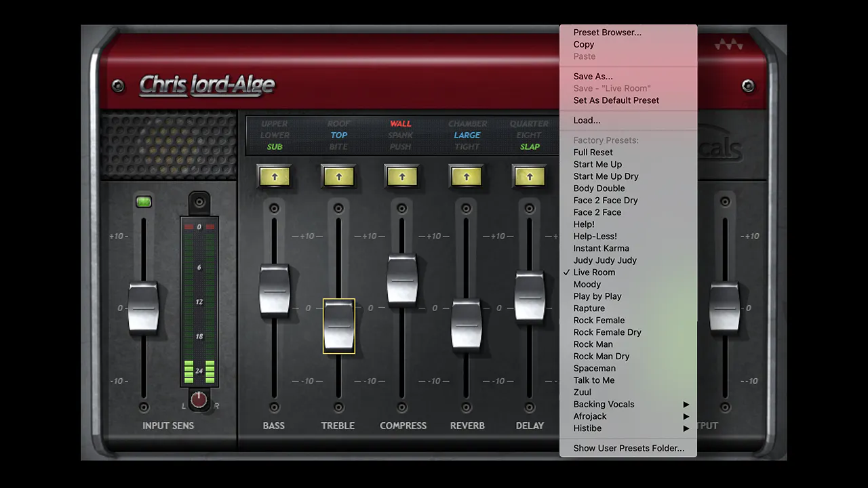This screenshot has height=488, width=868.
Task: Click the Treble fader handle
Action: [338, 326]
